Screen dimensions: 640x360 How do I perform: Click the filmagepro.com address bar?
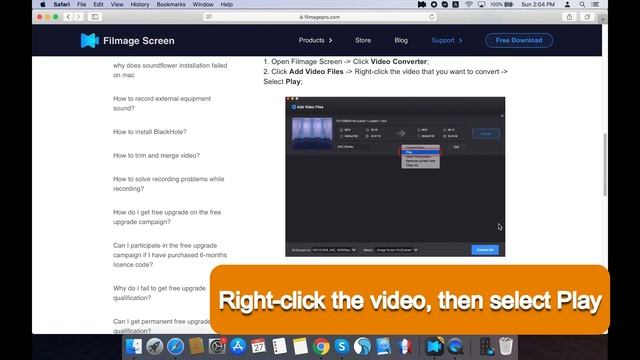(x=320, y=17)
